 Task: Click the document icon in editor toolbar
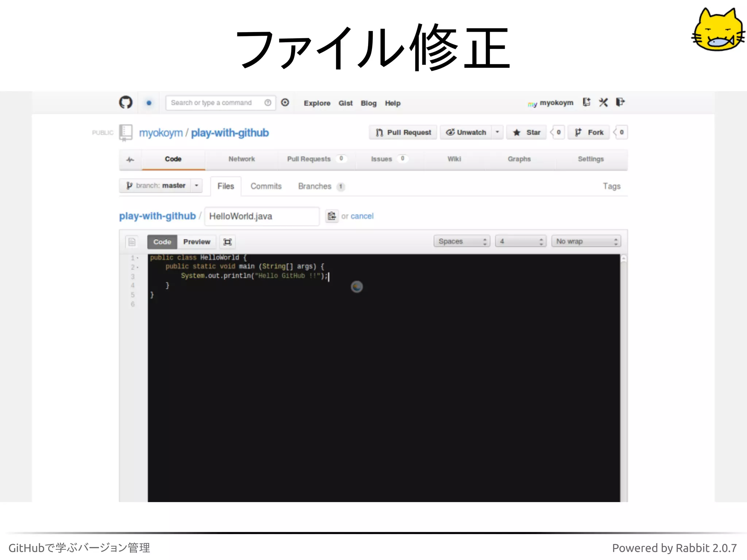coord(132,242)
